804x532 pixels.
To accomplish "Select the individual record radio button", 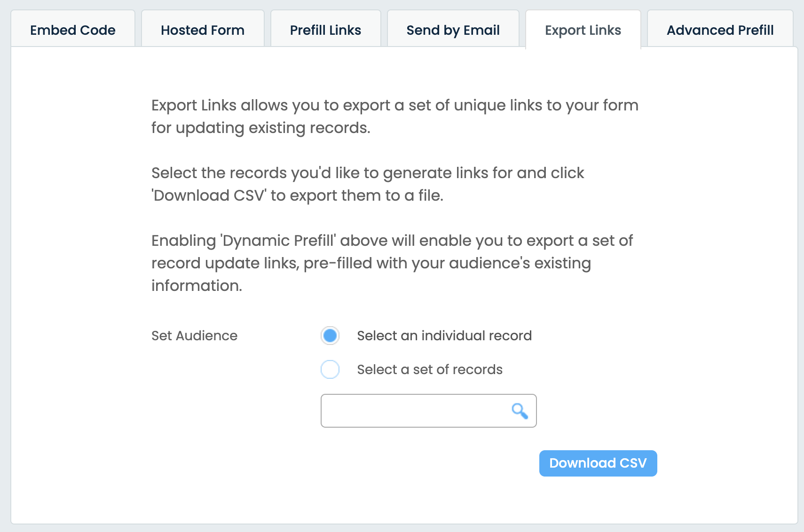I will coord(330,336).
